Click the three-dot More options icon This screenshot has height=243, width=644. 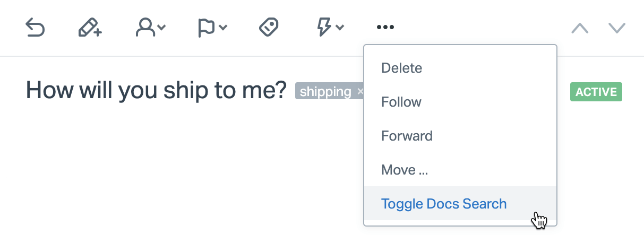coord(385,28)
